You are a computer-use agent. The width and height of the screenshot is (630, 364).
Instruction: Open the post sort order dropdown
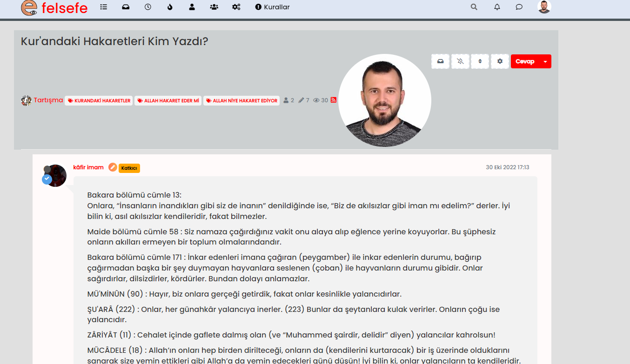(480, 61)
